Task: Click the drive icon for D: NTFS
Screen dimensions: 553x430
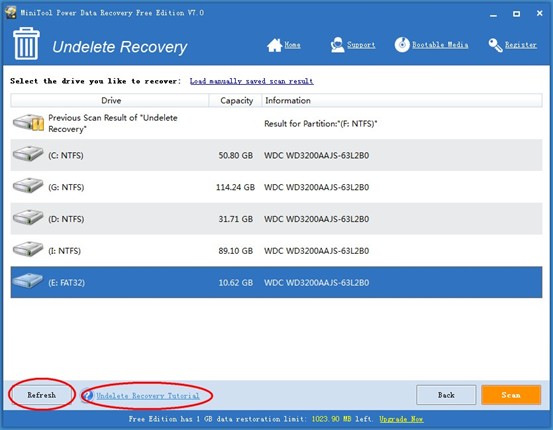Action: [28, 217]
